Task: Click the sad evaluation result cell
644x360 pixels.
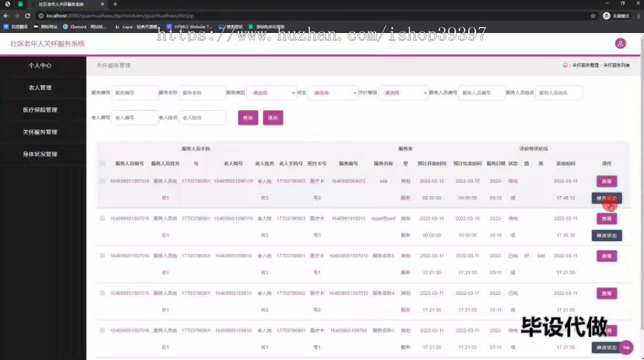Action: (540, 256)
